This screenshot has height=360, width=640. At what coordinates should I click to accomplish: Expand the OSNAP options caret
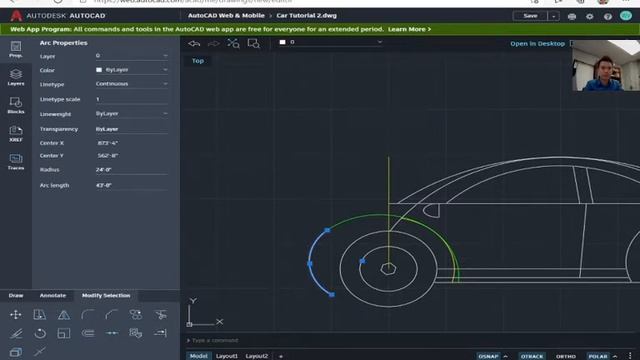click(x=506, y=356)
